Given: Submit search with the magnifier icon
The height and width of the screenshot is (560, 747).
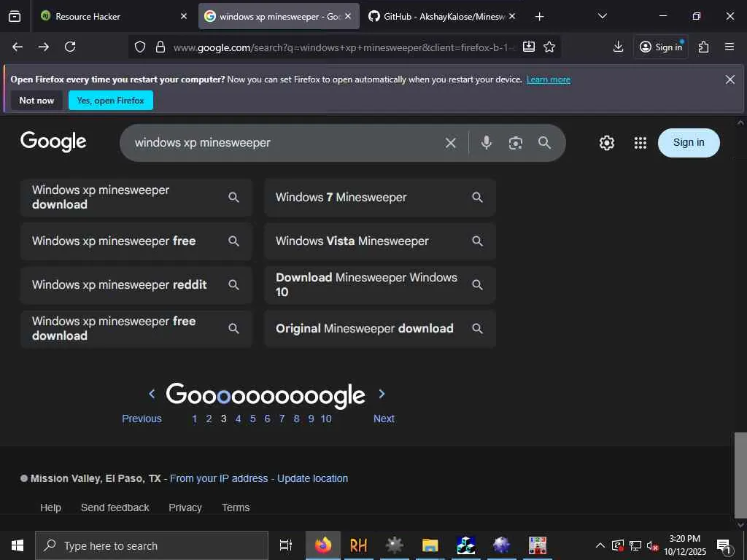Looking at the screenshot, I should click(x=544, y=143).
